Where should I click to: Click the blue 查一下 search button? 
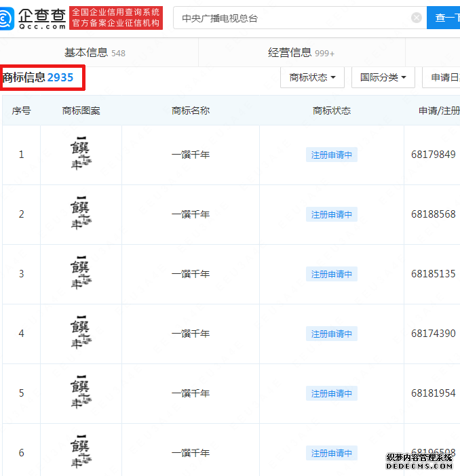click(x=443, y=18)
